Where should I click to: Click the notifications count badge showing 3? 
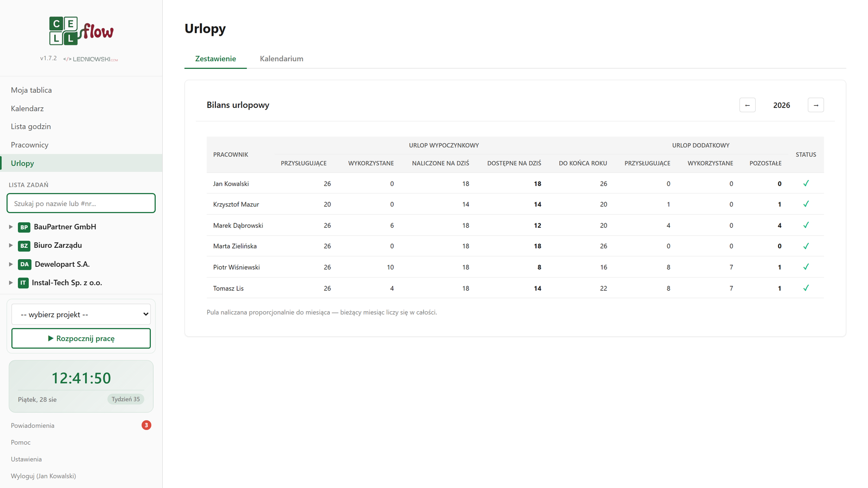(146, 425)
